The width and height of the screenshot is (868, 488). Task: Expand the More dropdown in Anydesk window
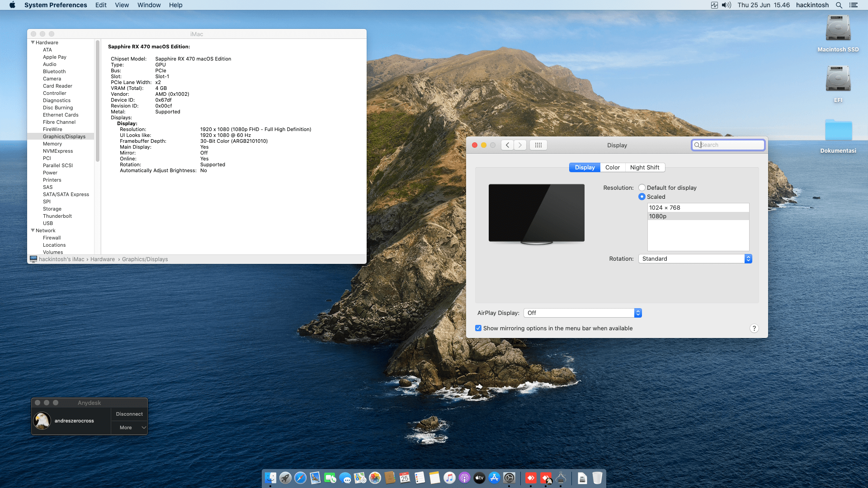tap(130, 427)
